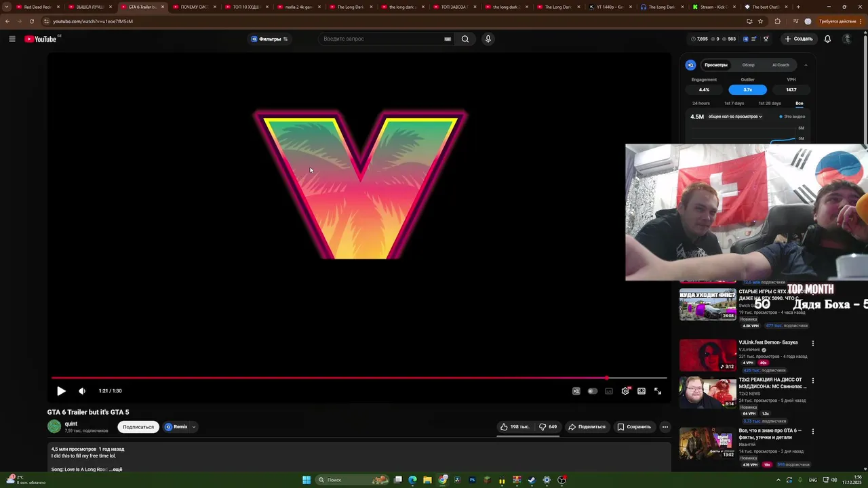
Task: Open the notifications bell
Action: click(x=827, y=39)
